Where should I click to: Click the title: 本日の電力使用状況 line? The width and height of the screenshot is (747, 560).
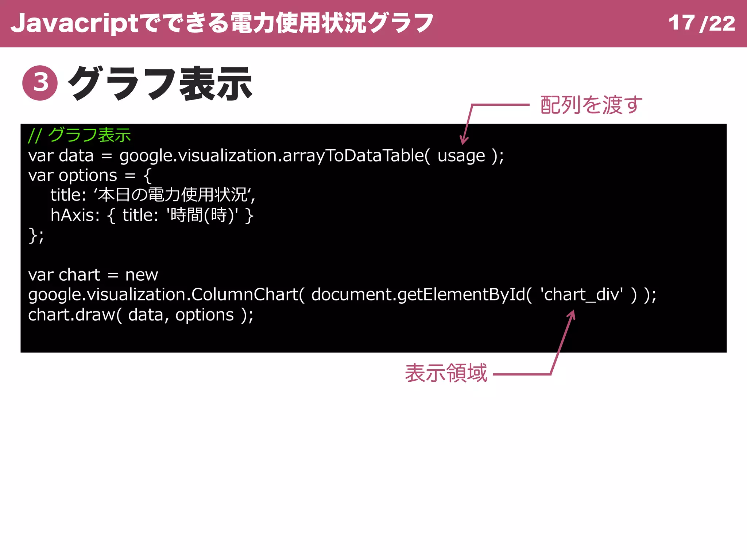click(152, 195)
